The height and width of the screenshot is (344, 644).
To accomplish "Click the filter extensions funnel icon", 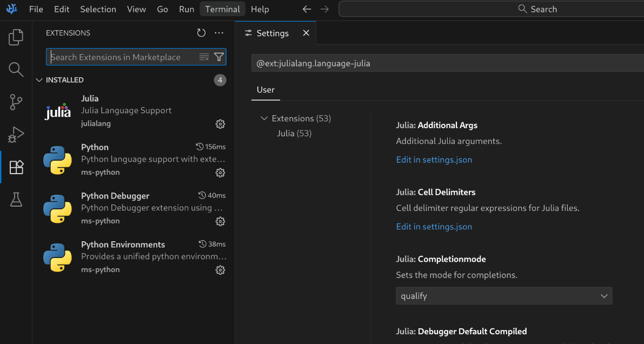I will [x=219, y=57].
